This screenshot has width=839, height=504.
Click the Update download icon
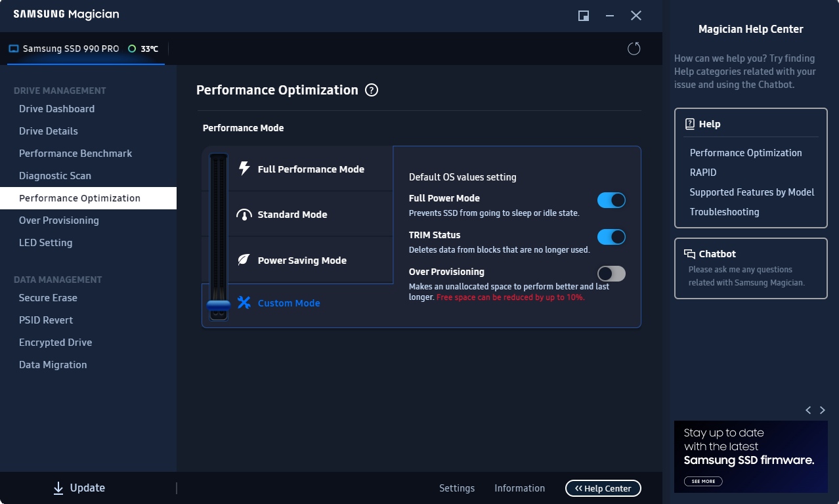58,488
